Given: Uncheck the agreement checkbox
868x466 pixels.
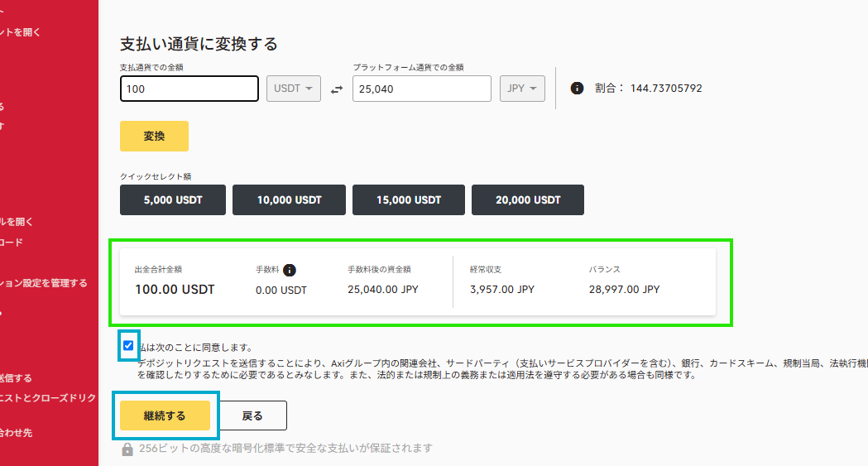Looking at the screenshot, I should pos(128,345).
